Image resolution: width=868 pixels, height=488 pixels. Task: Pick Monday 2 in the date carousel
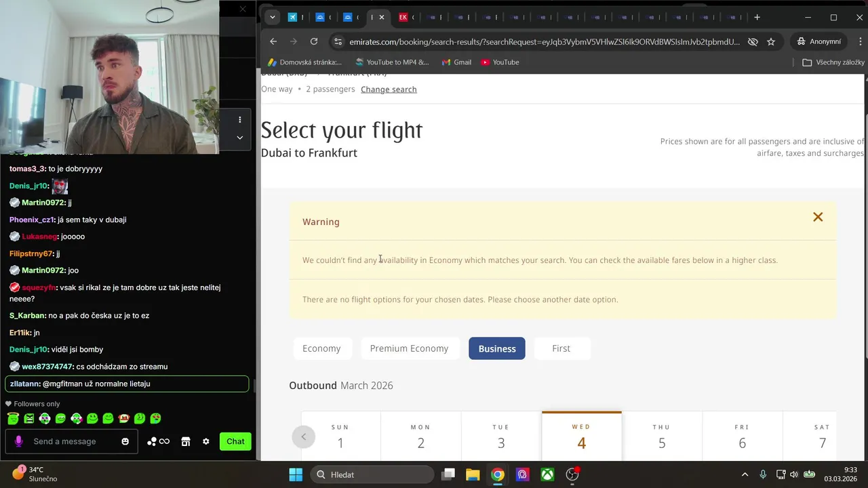tap(420, 436)
